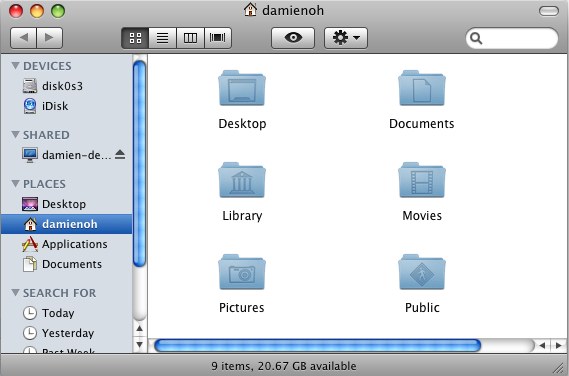Open Desktop in the PLACES sidebar
The height and width of the screenshot is (376, 569).
point(66,204)
